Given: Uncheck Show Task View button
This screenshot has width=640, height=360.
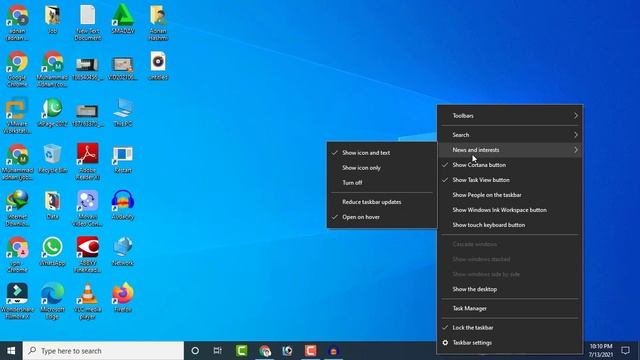Looking at the screenshot, I should click(510, 180).
